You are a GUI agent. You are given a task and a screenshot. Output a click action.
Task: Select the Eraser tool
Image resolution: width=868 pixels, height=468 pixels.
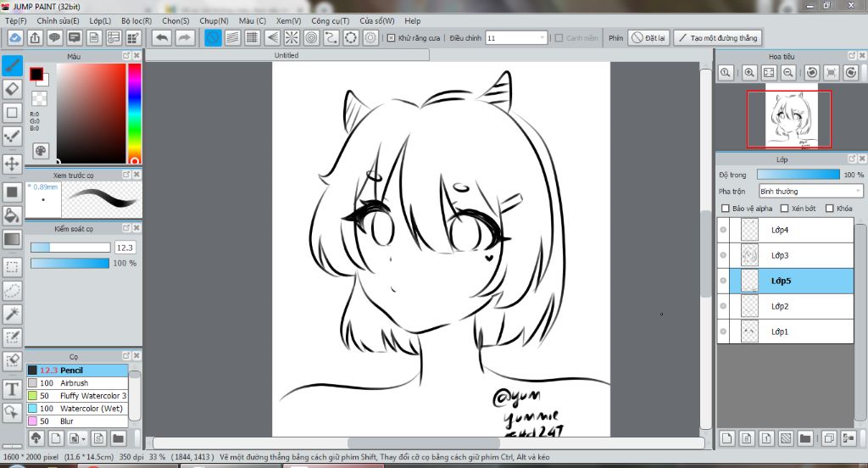point(12,89)
